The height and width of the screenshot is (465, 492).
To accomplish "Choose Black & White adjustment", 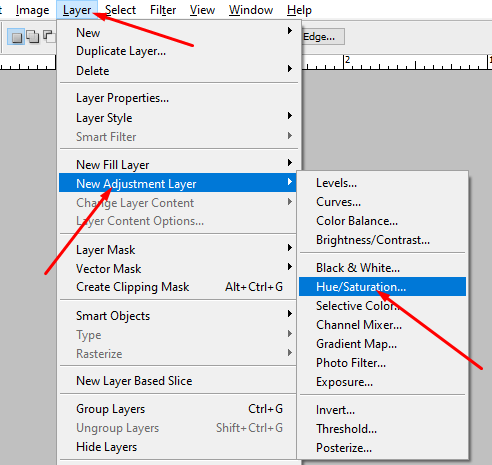I will point(382,268).
